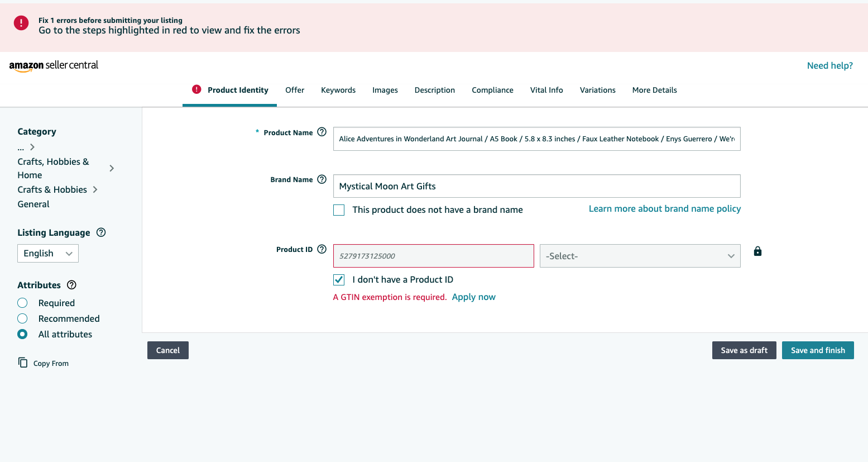The image size is (868, 462).
Task: Uncheck 'I don't have a Product ID'
Action: click(339, 280)
